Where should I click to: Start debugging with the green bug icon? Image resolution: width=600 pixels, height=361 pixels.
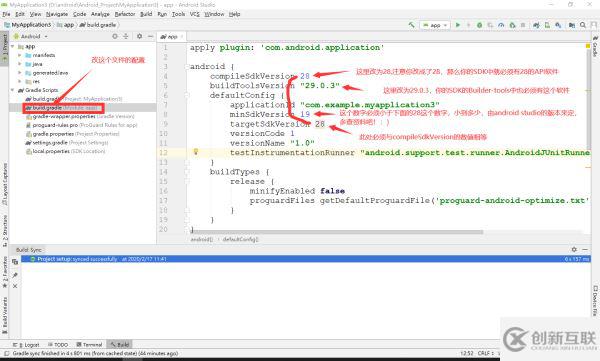pos(479,25)
